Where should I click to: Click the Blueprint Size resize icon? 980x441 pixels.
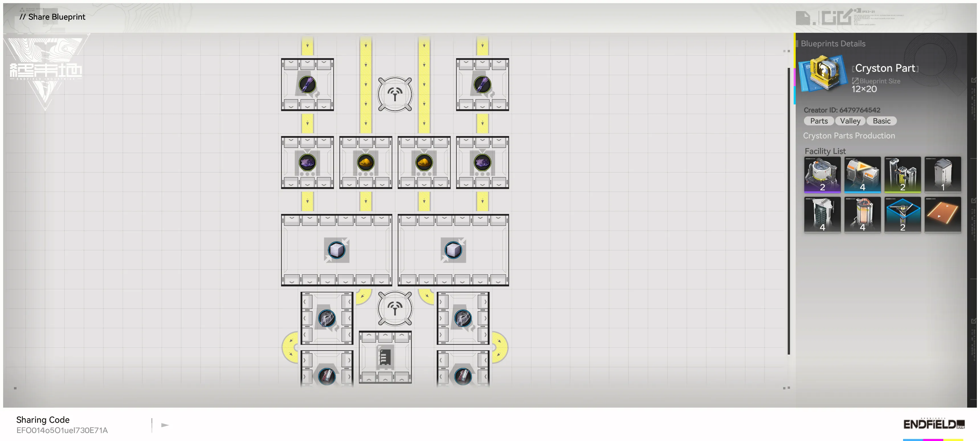(855, 81)
